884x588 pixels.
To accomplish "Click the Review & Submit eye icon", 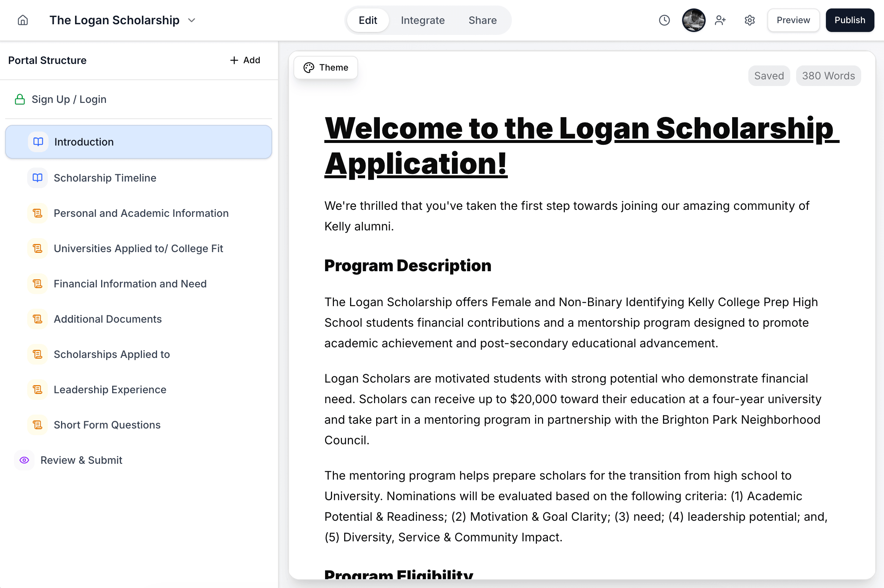I will [x=24, y=460].
